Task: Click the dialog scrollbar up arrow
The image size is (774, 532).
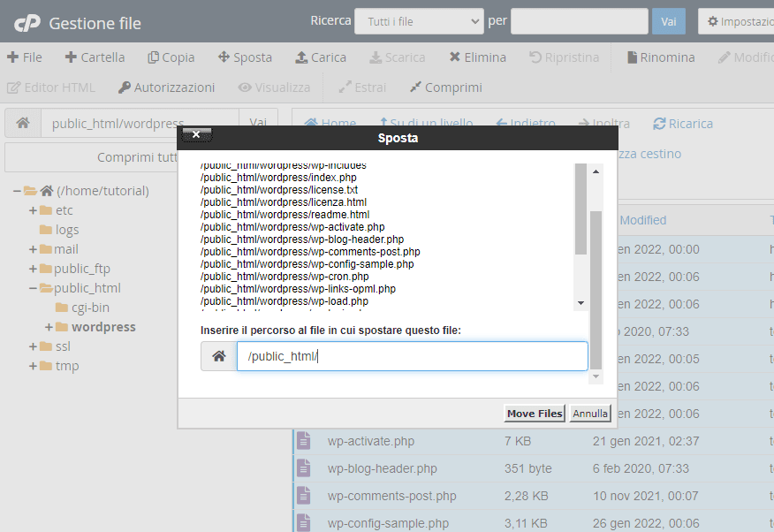Action: 596,171
